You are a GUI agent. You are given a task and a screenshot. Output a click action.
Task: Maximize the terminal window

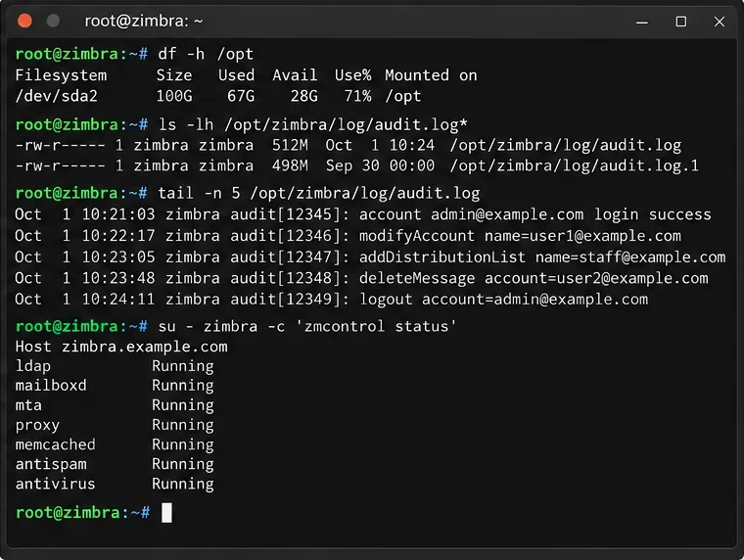coord(681,22)
